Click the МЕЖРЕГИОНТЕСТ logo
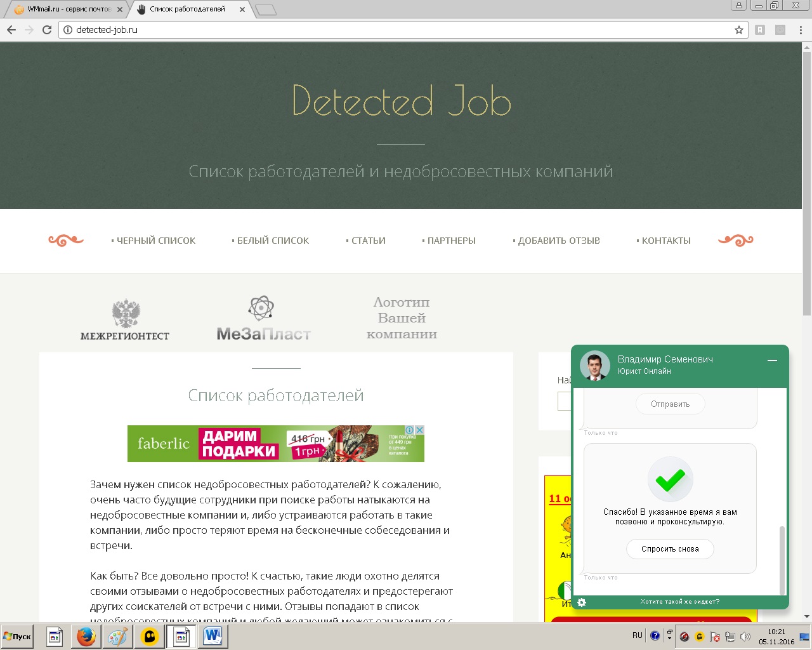 point(125,319)
